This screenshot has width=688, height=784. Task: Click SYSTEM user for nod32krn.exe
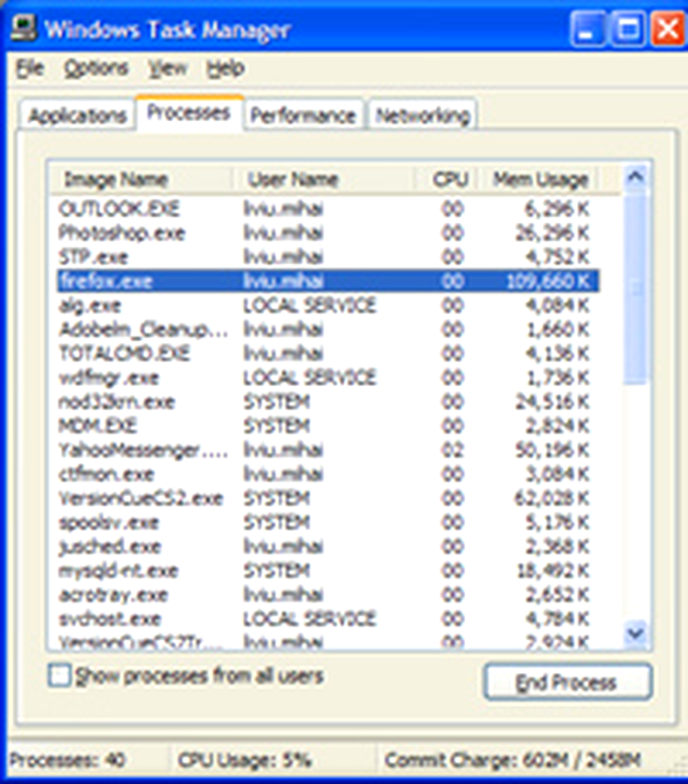[276, 402]
